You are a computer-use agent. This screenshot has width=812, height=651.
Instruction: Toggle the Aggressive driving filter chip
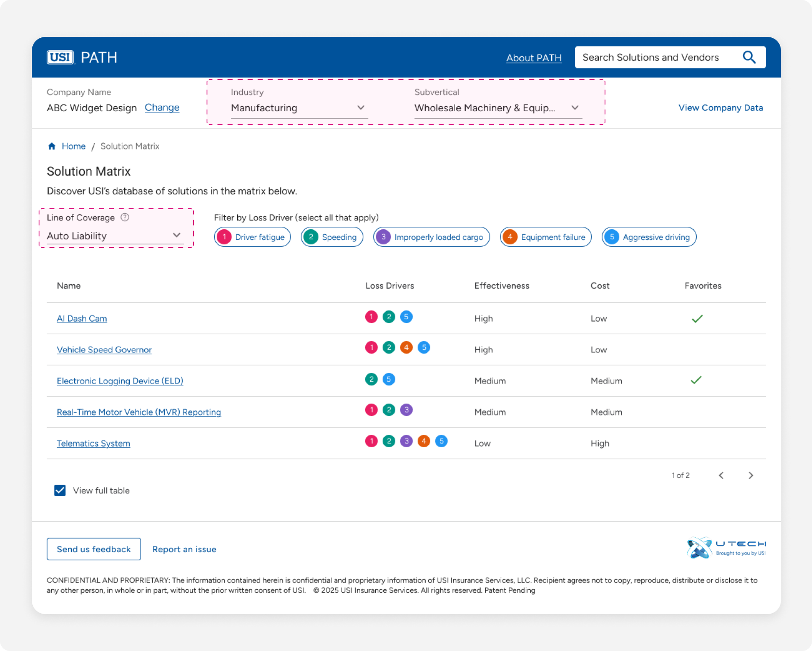[x=649, y=237]
